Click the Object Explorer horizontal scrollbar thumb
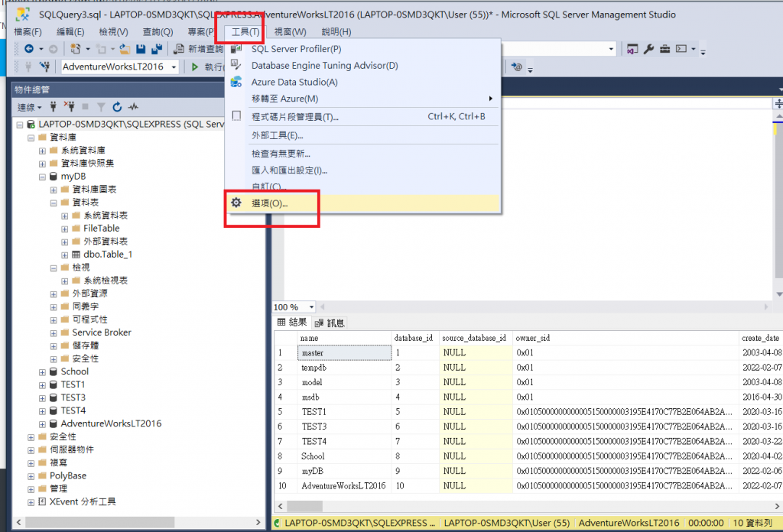This screenshot has width=783, height=532. (x=100, y=522)
